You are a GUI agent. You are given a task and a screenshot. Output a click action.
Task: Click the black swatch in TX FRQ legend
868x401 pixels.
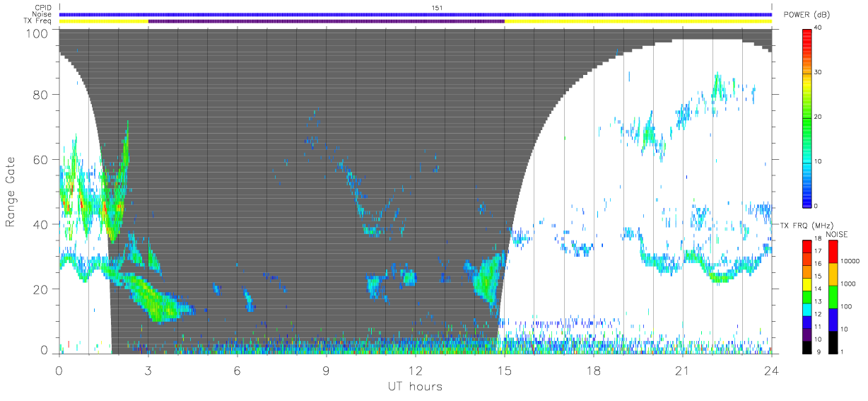[807, 347]
